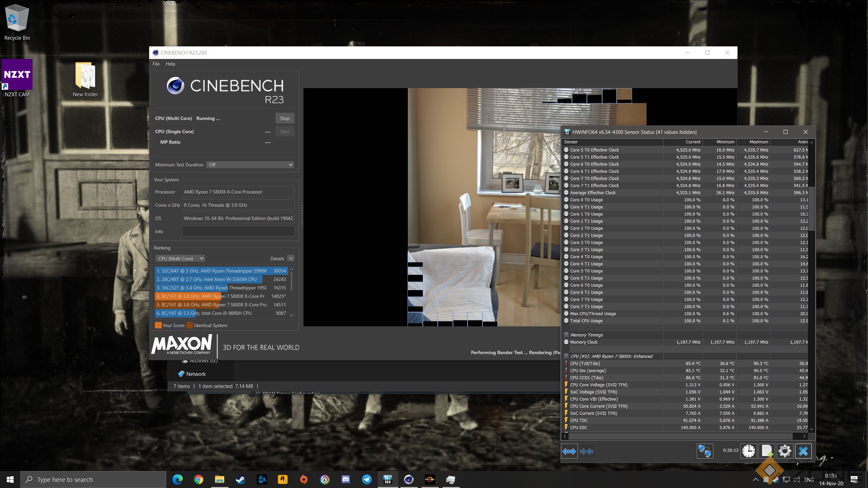Select Network in the Explorer sidebar
Image resolution: width=868 pixels, height=488 pixels.
tap(196, 374)
